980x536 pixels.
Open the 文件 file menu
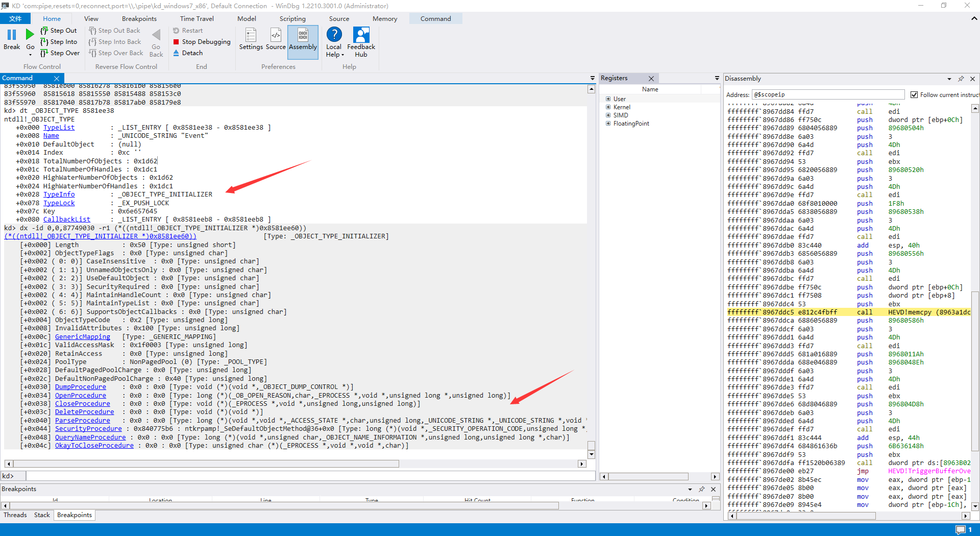coord(15,19)
